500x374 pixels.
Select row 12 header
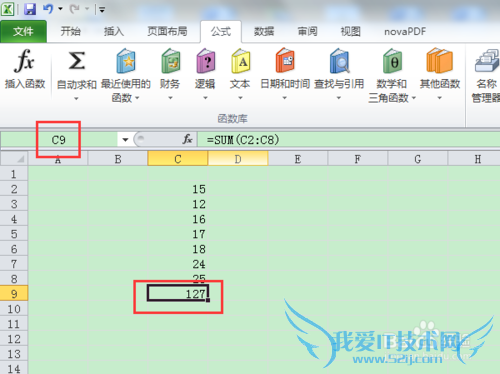14,339
